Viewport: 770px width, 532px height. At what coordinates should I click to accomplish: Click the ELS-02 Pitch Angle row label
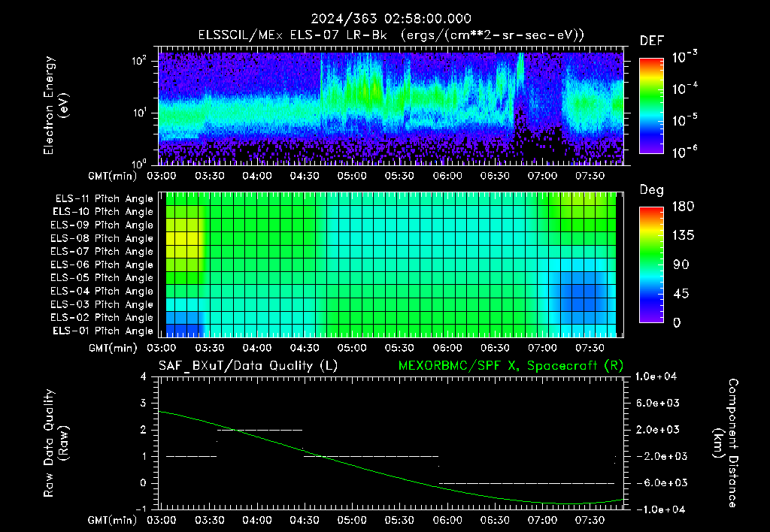pos(102,318)
